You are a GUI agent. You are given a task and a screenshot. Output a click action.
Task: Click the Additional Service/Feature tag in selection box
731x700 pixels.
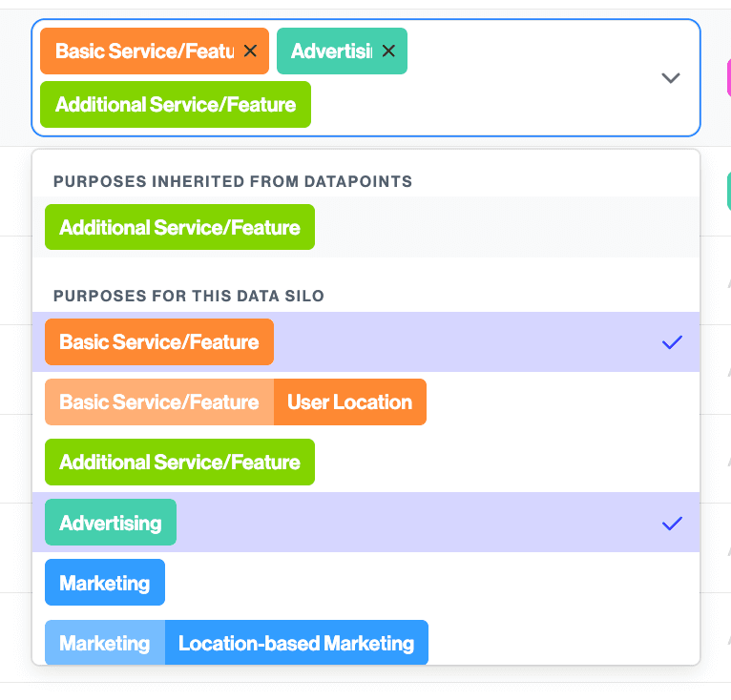(176, 104)
